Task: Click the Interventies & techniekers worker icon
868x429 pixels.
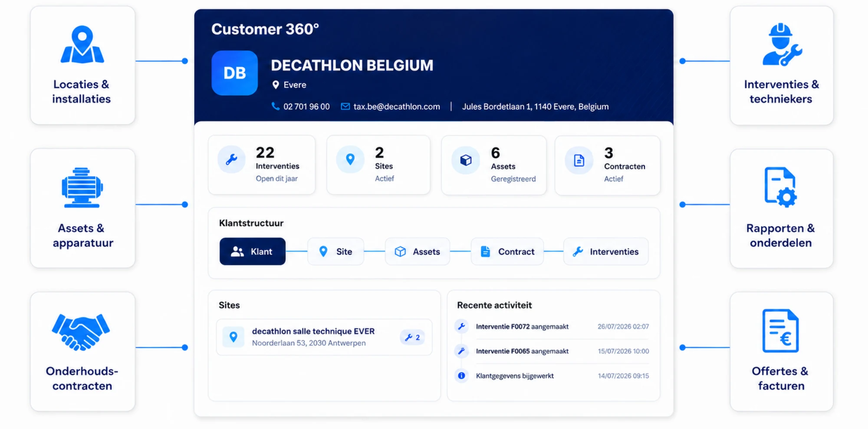Action: [782, 45]
